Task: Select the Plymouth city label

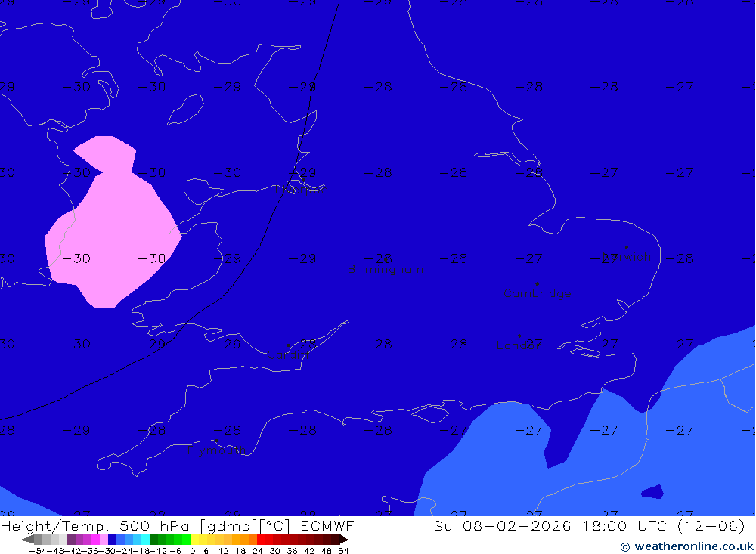Action: tap(216, 450)
